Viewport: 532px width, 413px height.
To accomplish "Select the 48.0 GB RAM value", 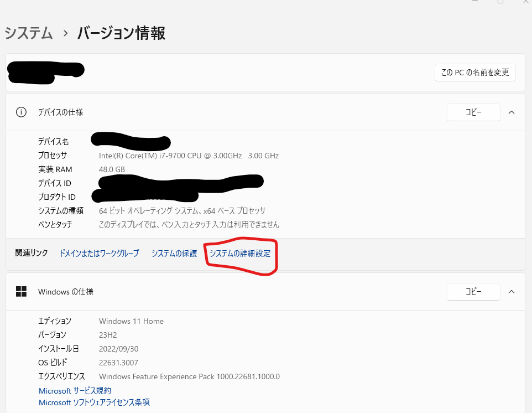I will (112, 169).
